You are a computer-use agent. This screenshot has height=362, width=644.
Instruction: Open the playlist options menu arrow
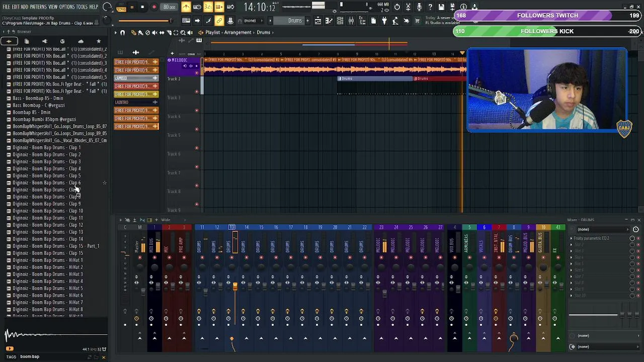(115, 32)
